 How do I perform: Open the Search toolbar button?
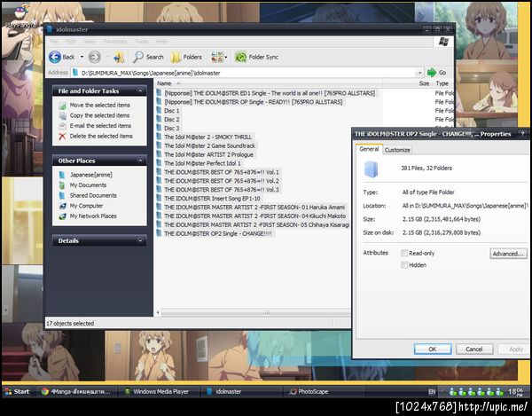click(x=148, y=57)
